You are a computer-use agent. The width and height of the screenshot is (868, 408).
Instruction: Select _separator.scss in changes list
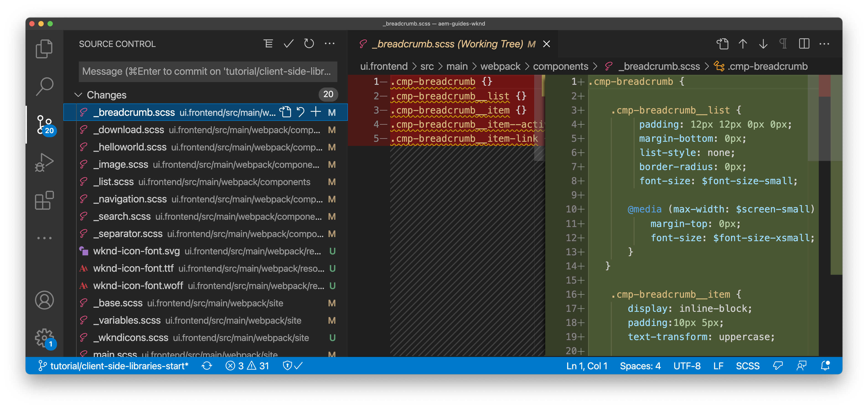tap(206, 234)
